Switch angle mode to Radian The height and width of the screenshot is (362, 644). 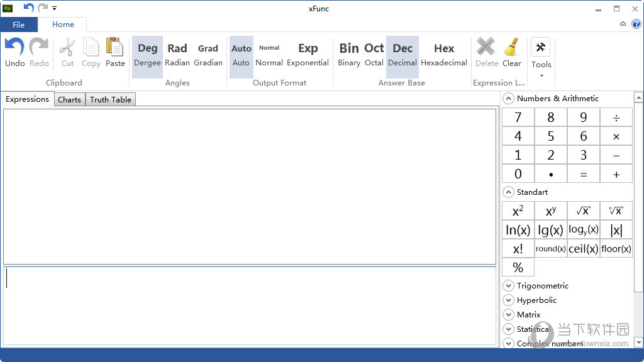pos(177,53)
